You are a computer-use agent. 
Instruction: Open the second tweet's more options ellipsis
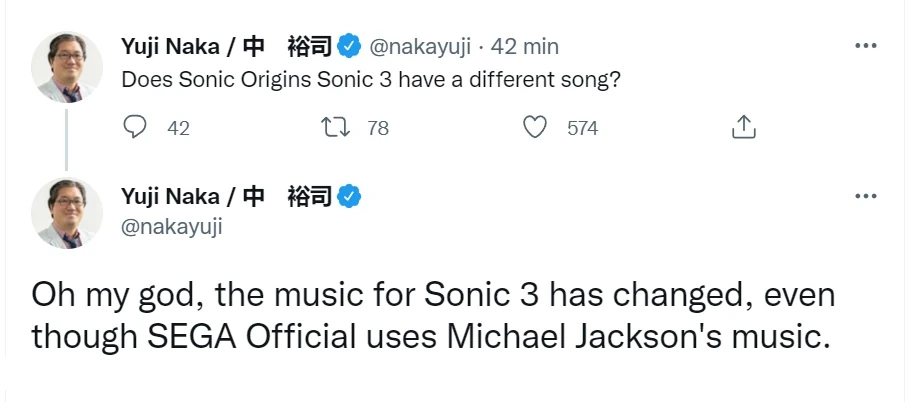[x=865, y=195]
